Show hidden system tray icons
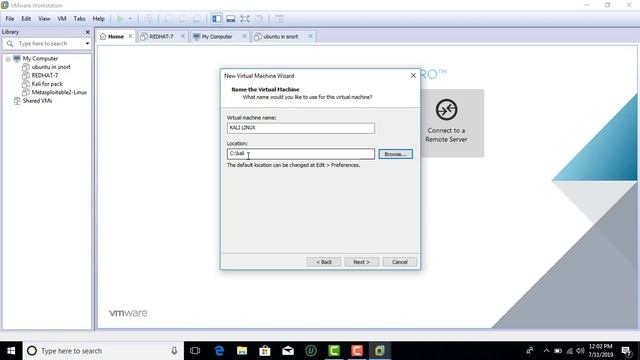 point(546,351)
